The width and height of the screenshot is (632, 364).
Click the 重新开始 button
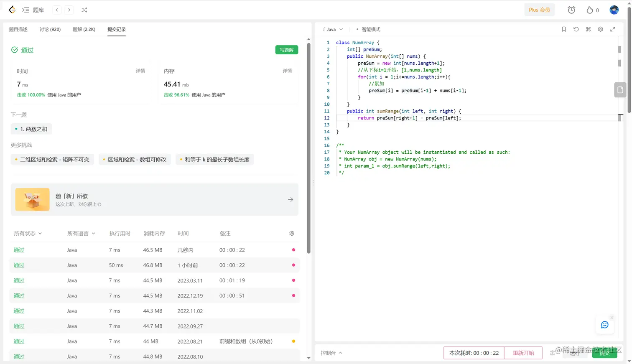523,353
